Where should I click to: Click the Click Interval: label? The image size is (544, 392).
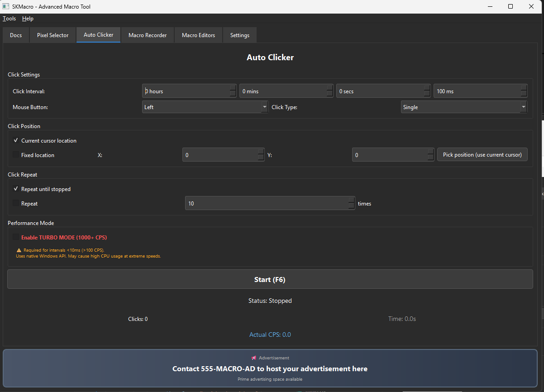(x=29, y=91)
